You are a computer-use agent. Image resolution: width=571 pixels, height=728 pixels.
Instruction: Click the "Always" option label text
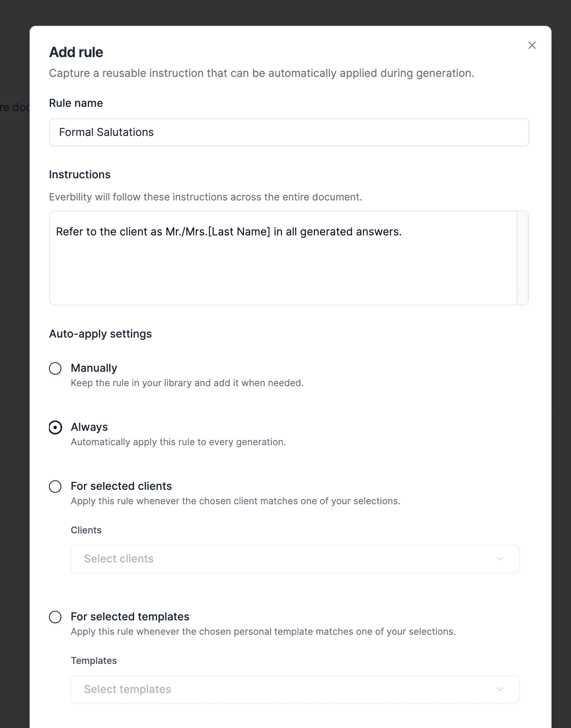point(89,427)
